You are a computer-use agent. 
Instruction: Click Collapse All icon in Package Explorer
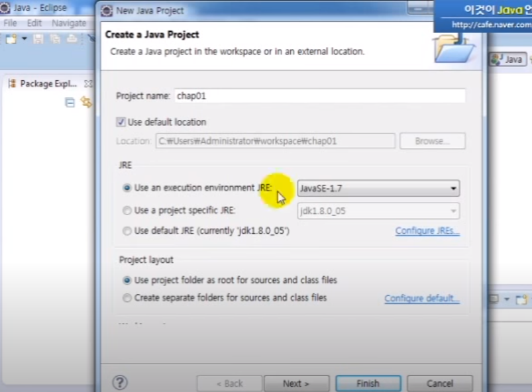tap(70, 103)
